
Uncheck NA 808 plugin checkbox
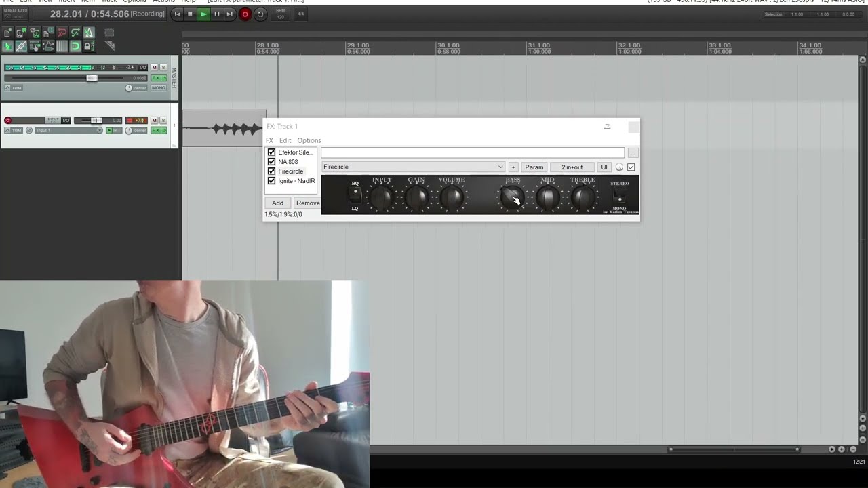coord(271,162)
